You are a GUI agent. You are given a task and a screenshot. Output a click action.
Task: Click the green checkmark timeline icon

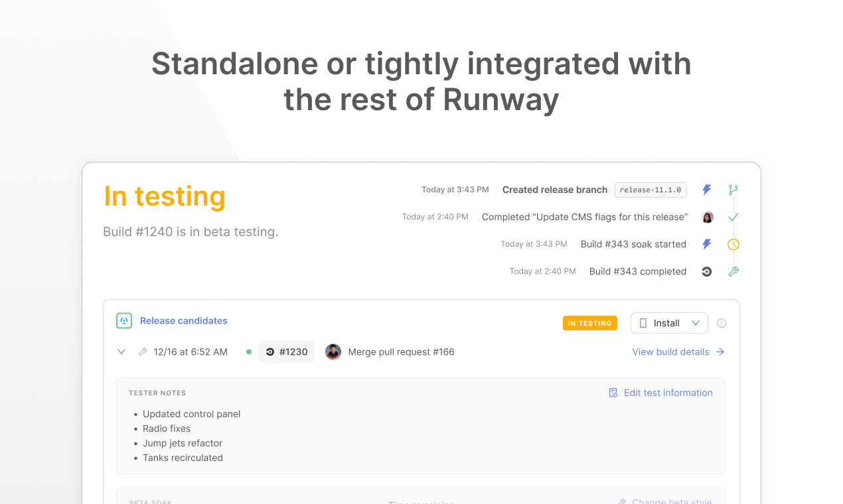[x=733, y=217]
